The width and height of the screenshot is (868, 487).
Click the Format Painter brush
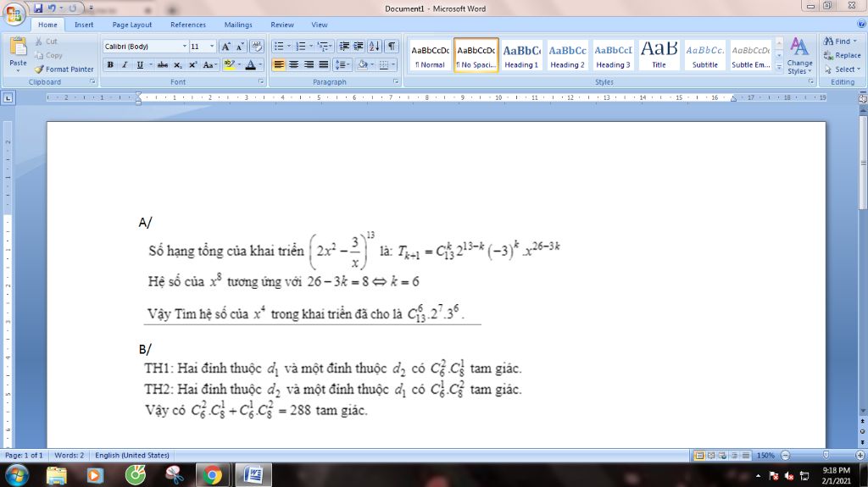click(x=39, y=69)
